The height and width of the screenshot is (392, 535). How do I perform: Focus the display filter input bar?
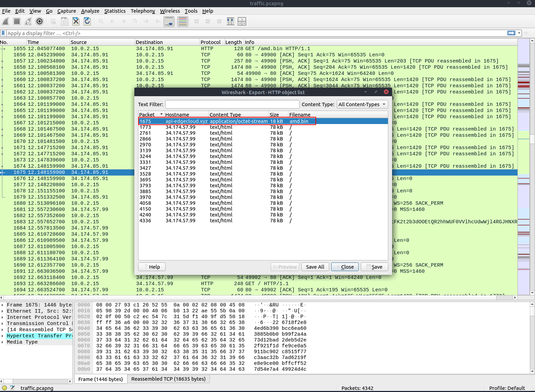(256, 33)
